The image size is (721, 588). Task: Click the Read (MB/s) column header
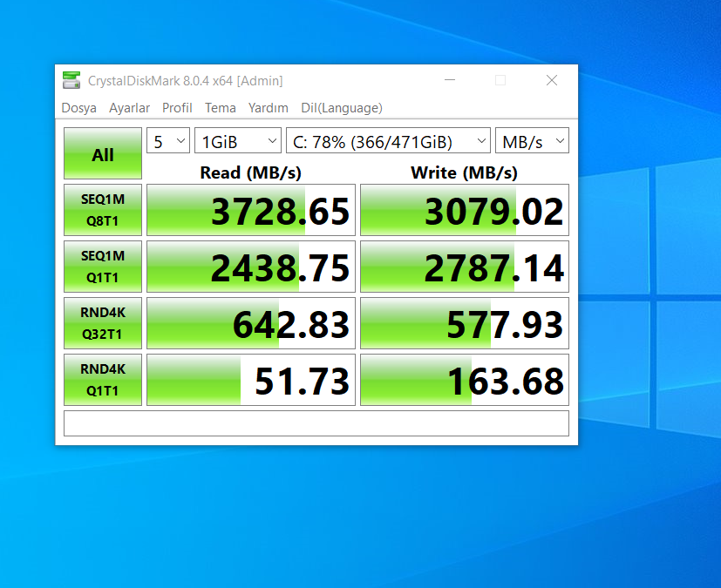pos(250,172)
